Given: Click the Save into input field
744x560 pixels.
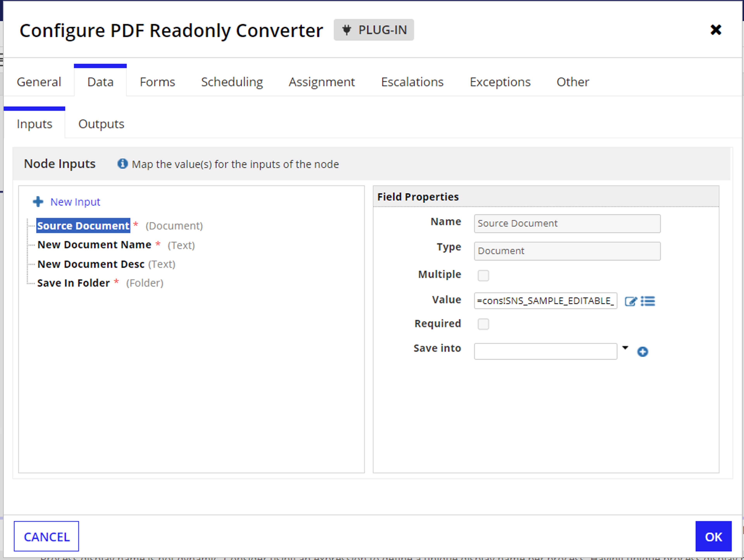Looking at the screenshot, I should coord(546,351).
